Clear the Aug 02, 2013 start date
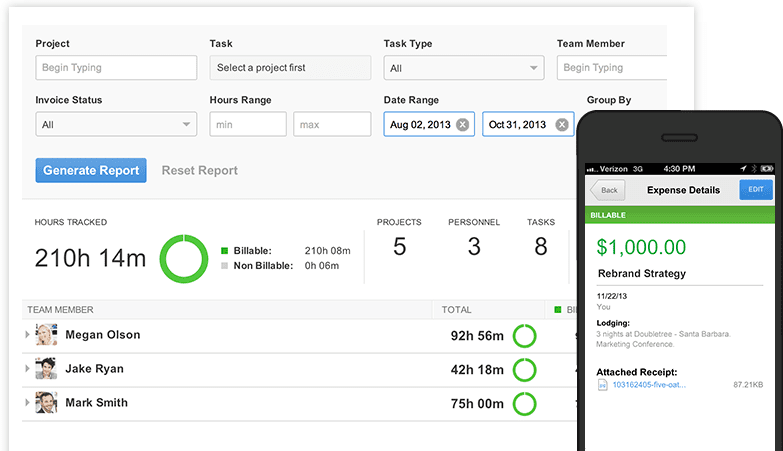The width and height of the screenshot is (783, 451). click(x=462, y=125)
